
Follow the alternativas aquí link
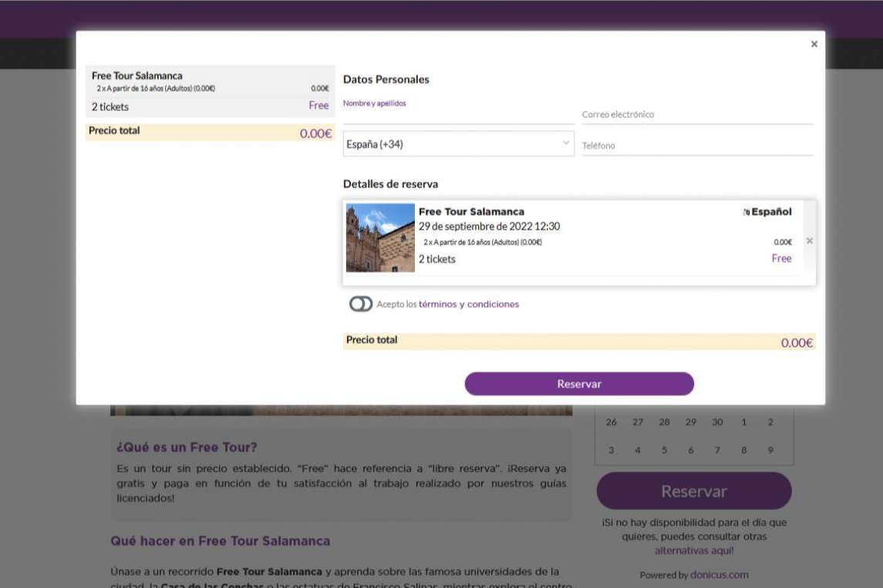(694, 550)
